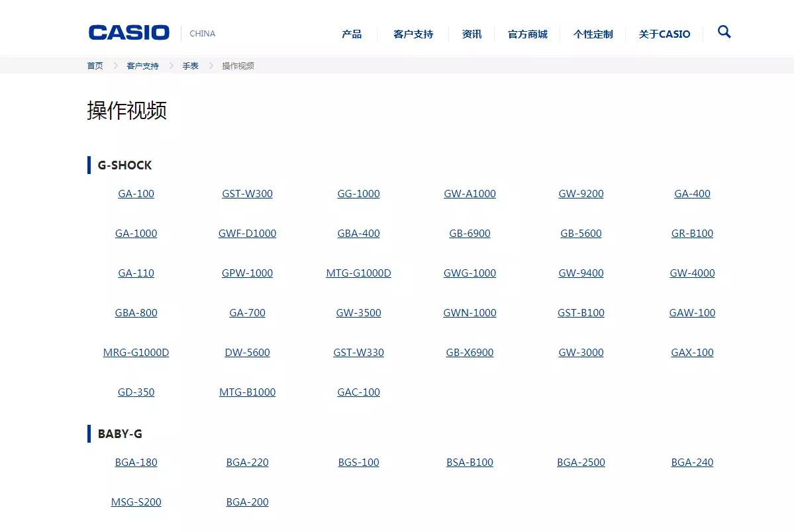Open the GBA-800 link
This screenshot has height=532, width=794.
coord(136,313)
